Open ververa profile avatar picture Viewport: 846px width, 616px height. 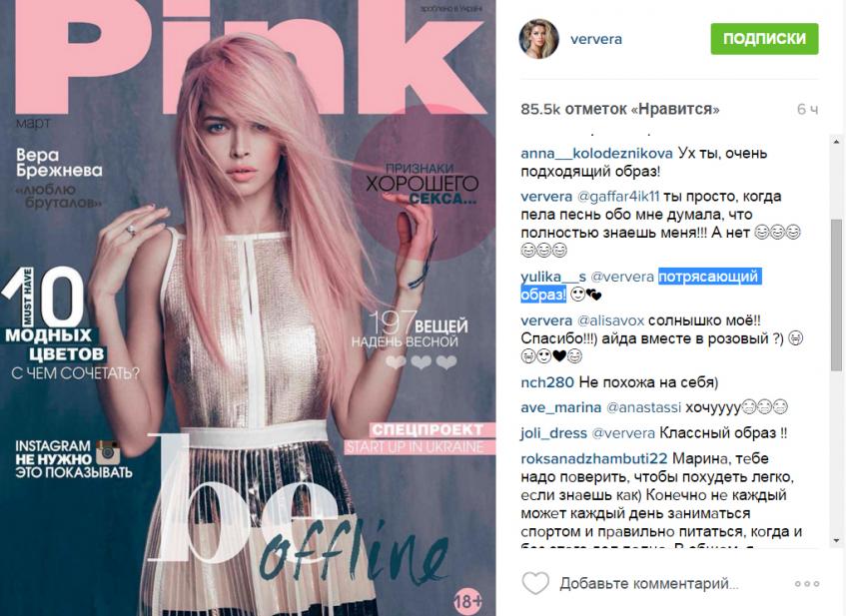pos(538,39)
